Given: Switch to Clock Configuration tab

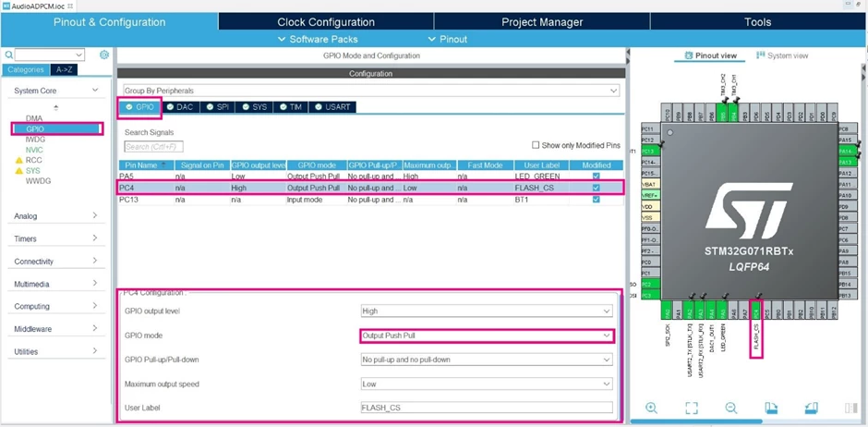Looking at the screenshot, I should coord(326,22).
